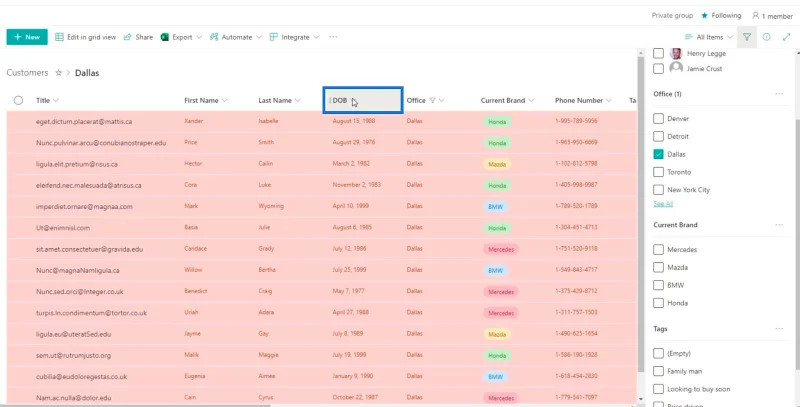This screenshot has height=407, width=800.
Task: Open the information details pane icon
Action: coord(766,37)
